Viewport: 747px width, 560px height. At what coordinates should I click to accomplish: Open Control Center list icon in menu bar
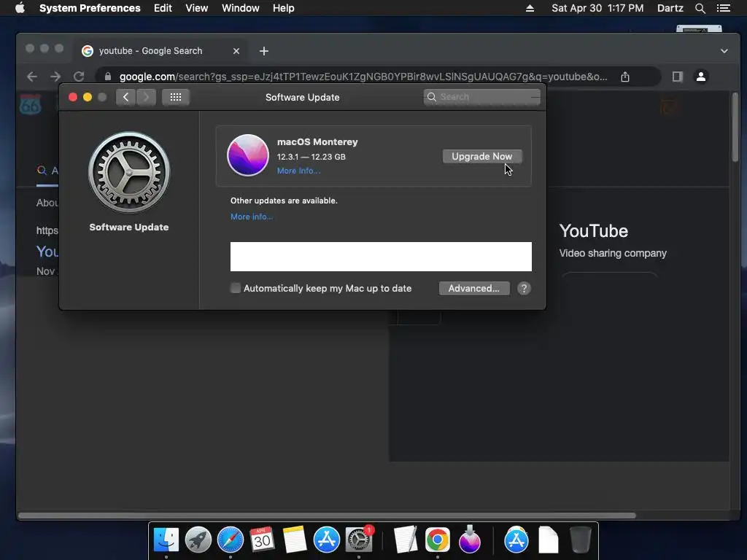coord(724,8)
